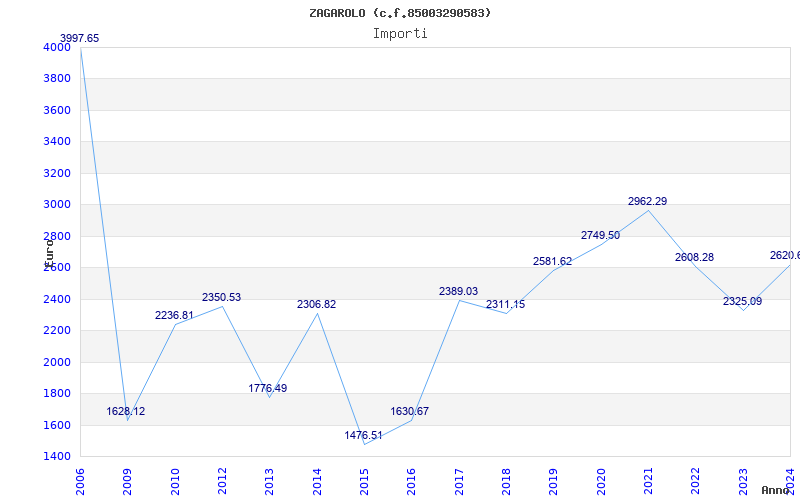Select data label 1630.67
This screenshot has width=800, height=500.
[x=410, y=411]
